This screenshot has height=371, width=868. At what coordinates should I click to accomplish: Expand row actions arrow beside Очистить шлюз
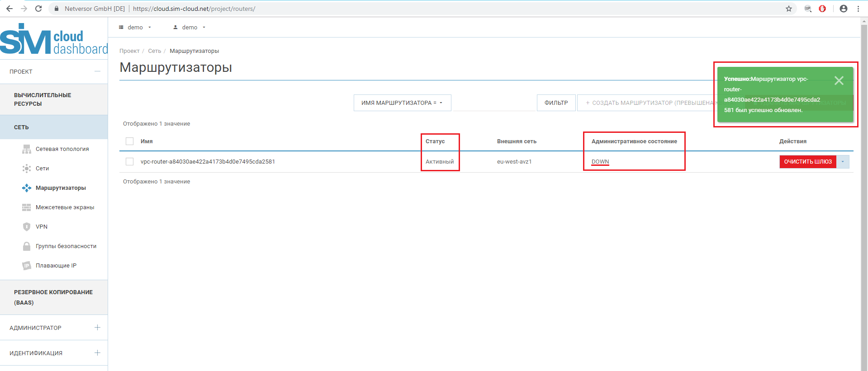(843, 162)
